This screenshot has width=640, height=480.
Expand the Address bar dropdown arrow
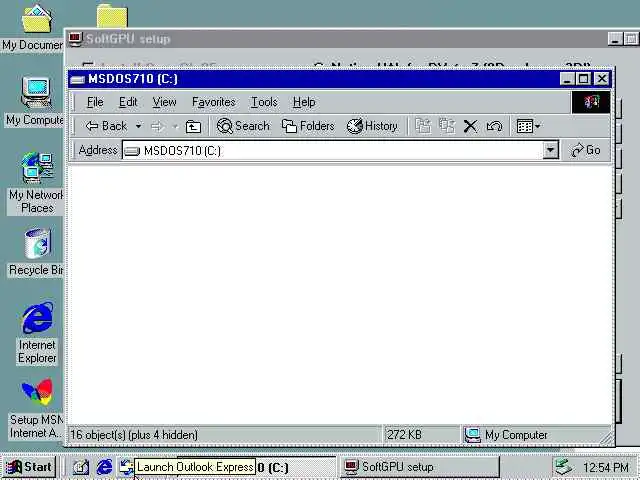[550, 151]
